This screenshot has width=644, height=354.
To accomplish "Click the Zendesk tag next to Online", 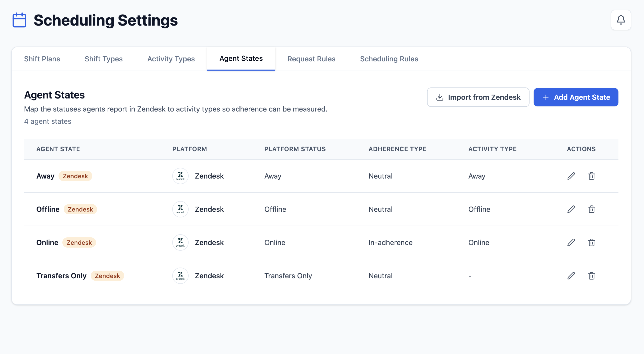I will pos(79,242).
